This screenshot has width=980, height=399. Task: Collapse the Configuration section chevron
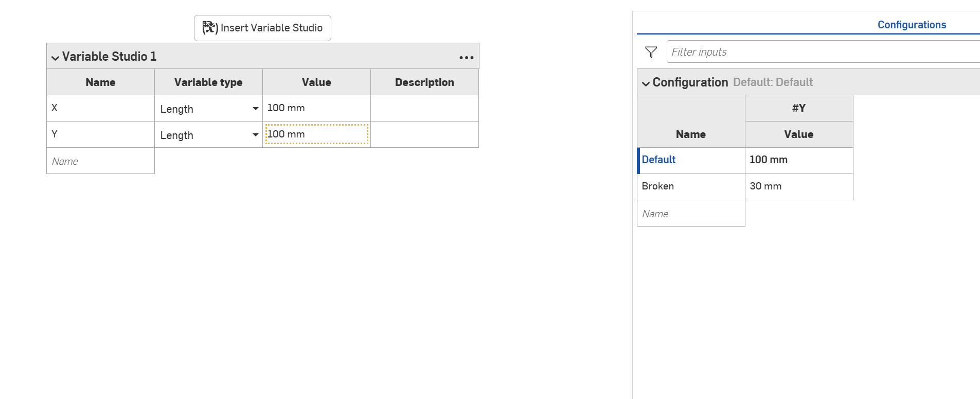point(646,83)
